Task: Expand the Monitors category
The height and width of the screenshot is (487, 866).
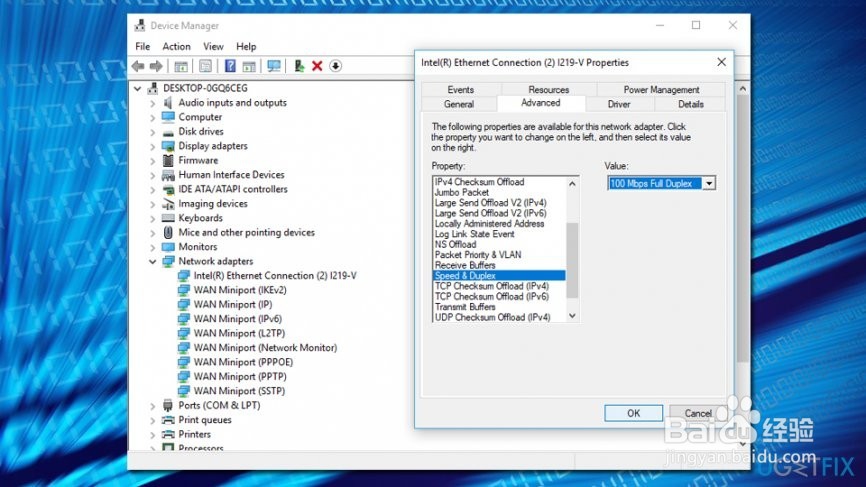Action: [x=152, y=247]
